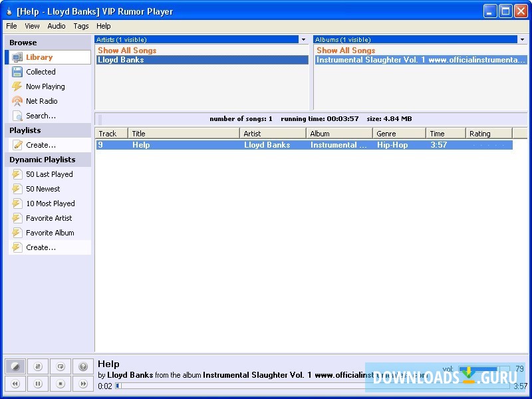Seek within the song progress bar
This screenshot has width=532, height=399.
pos(313,386)
